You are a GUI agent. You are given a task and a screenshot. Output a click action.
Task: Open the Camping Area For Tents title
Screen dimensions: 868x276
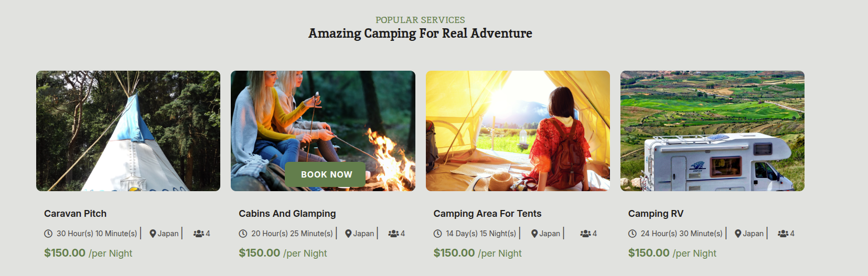[487, 214]
